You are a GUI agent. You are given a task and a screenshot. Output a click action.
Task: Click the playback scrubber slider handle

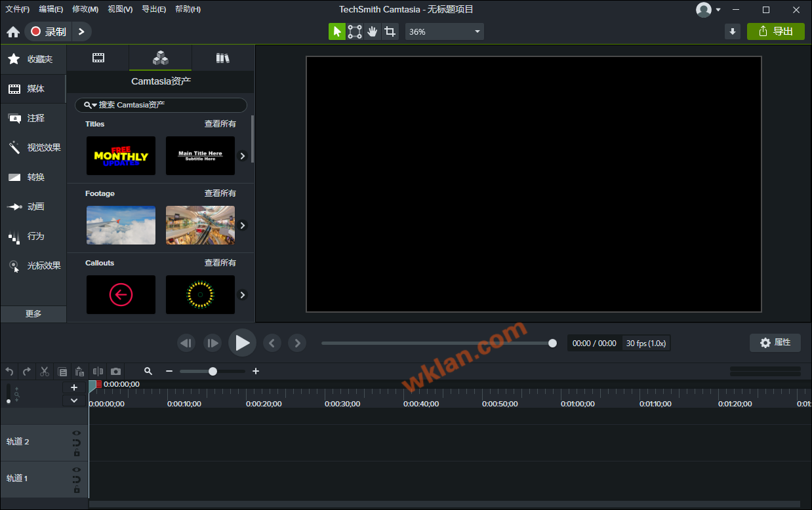coord(552,343)
